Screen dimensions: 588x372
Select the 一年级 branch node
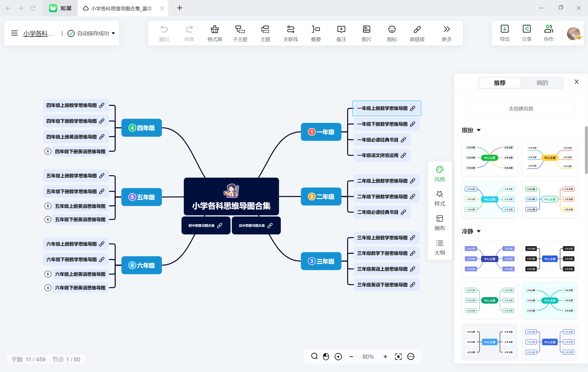(321, 132)
